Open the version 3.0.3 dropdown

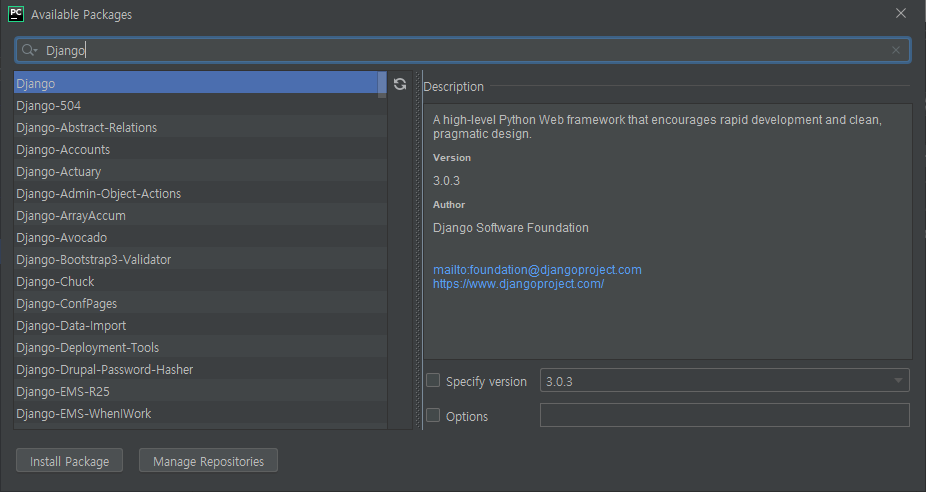(x=725, y=381)
